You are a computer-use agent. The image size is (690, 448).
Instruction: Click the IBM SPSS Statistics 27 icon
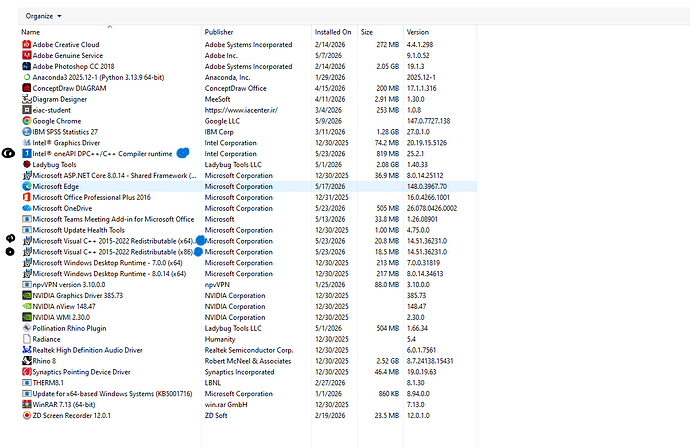[27, 132]
